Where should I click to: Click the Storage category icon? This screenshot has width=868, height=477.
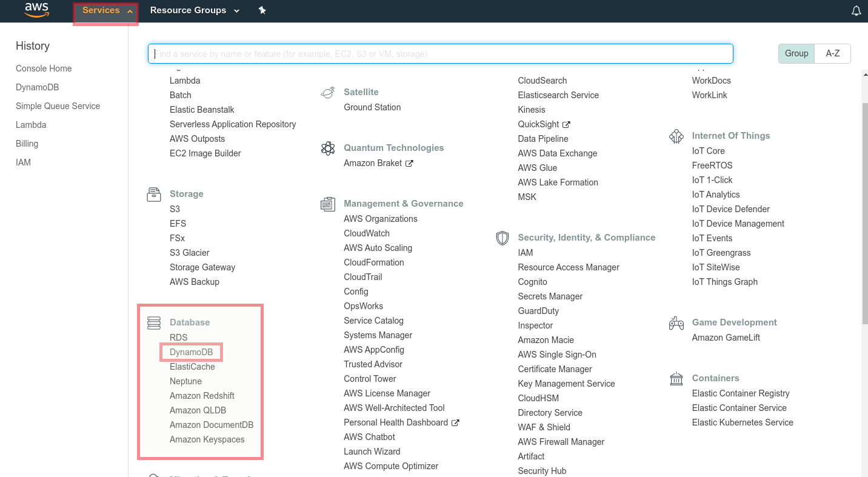[x=154, y=195]
